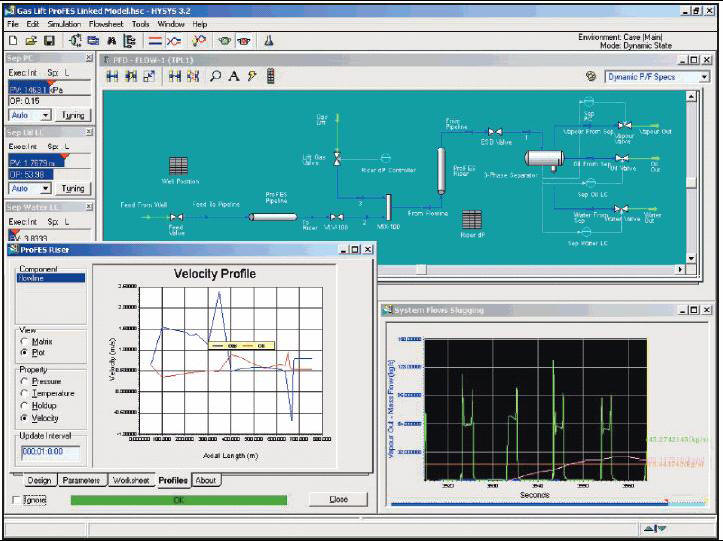Select the Velocity property radio button

pyautogui.click(x=24, y=418)
